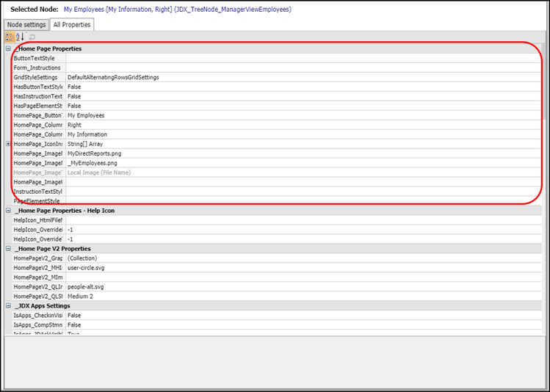The image size is (550, 392).
Task: Switch to the Node settings tab
Action: [x=26, y=24]
